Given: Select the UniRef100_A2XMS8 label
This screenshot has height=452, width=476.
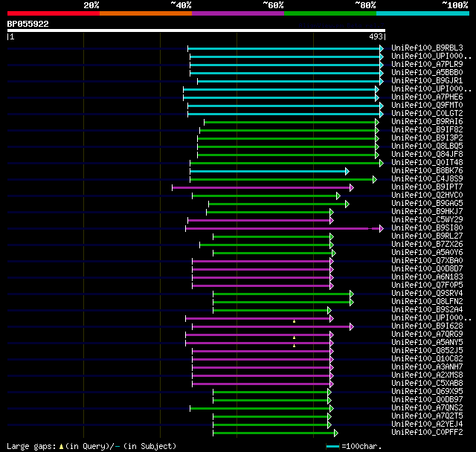Looking at the screenshot, I should (x=427, y=375).
